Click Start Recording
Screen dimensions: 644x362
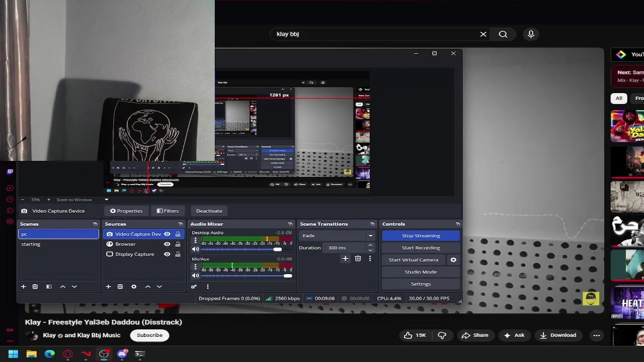[421, 248]
